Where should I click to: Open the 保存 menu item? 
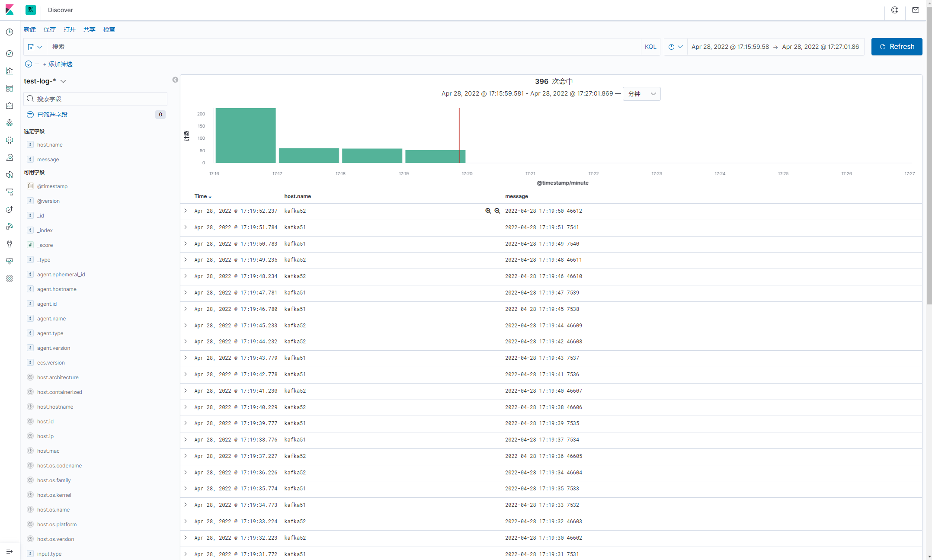click(50, 29)
